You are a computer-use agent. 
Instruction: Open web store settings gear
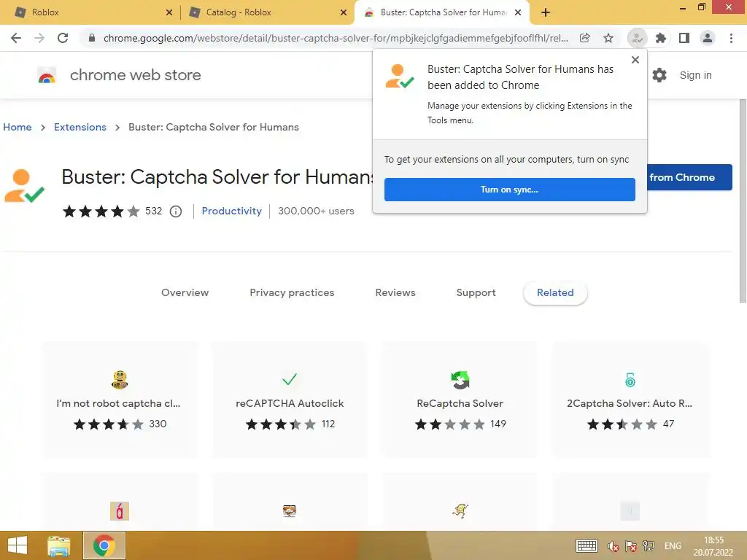click(659, 75)
